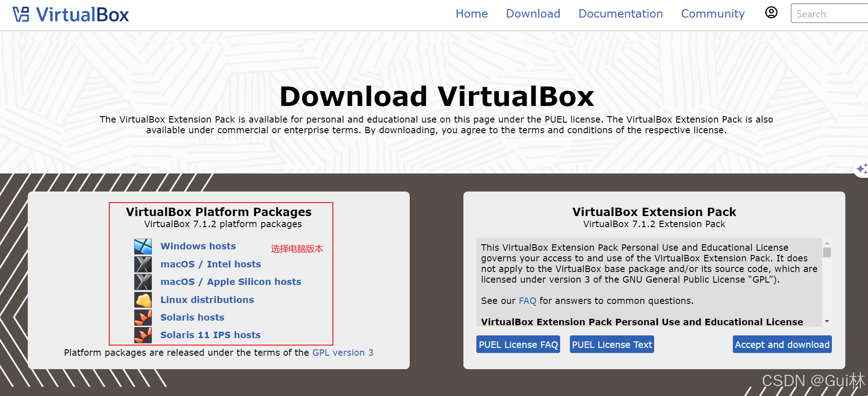Viewport: 868px width, 396px height.
Task: Click the 'Download VirtualBox' page heading
Action: pyautogui.click(x=437, y=96)
